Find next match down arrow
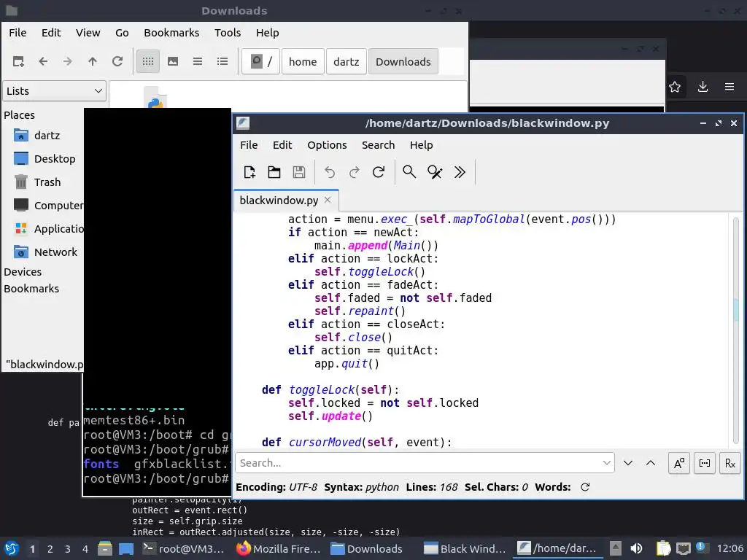Screen dimensions: 747x560 pos(628,463)
